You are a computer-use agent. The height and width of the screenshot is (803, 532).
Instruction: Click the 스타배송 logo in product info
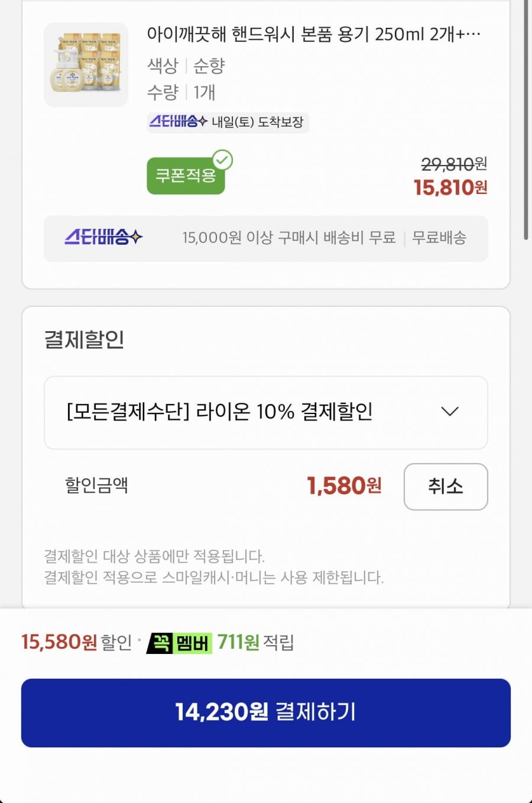pos(178,122)
